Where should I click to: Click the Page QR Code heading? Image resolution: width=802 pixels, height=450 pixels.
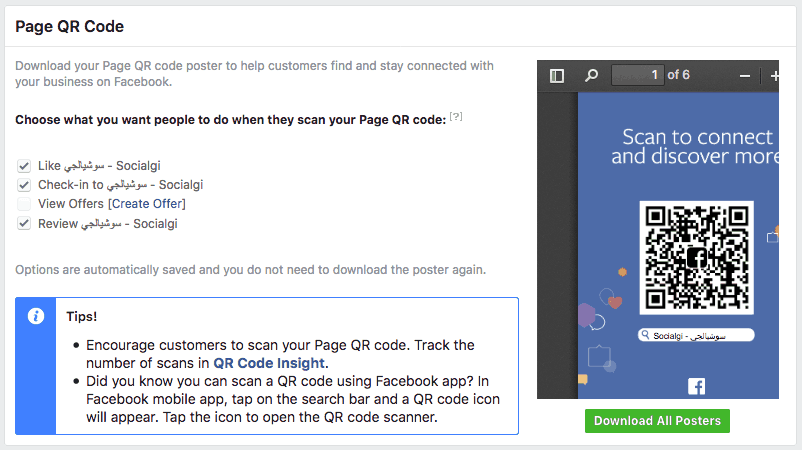(x=70, y=27)
